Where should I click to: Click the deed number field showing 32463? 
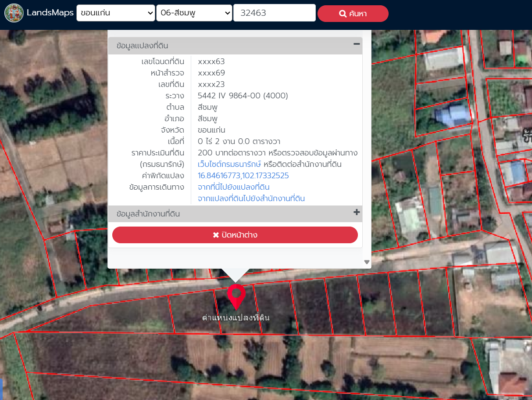coord(275,13)
